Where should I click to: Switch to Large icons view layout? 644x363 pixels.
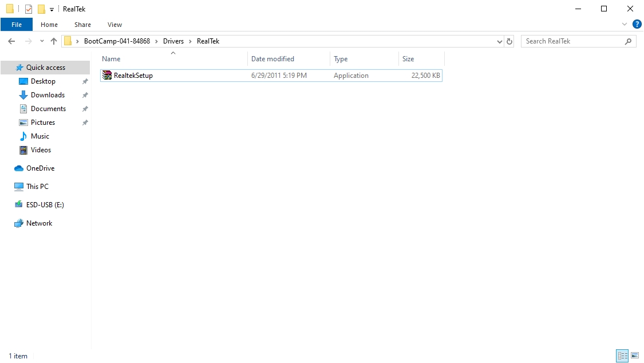tap(634, 356)
